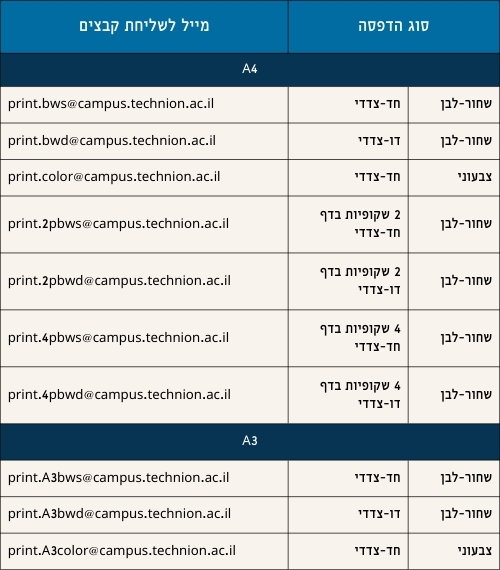The width and height of the screenshot is (500, 570).
Task: Click the A4 'צבעוני' print type cell
Action: pyautogui.click(x=454, y=177)
